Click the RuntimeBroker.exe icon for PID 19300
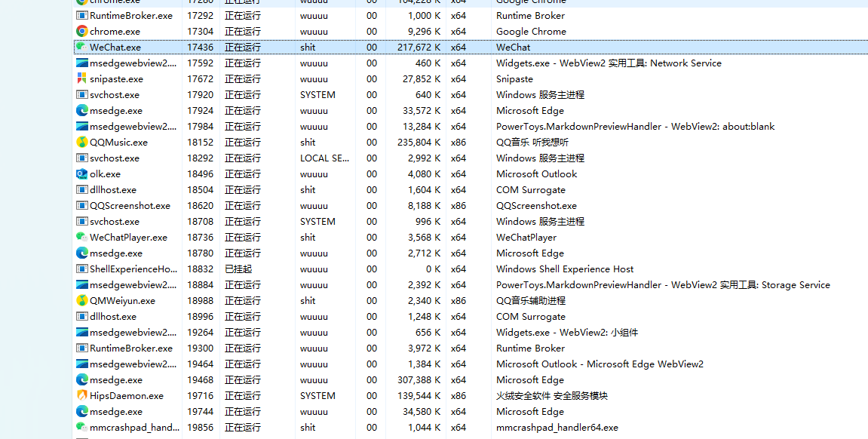The width and height of the screenshot is (868, 439). tap(82, 348)
